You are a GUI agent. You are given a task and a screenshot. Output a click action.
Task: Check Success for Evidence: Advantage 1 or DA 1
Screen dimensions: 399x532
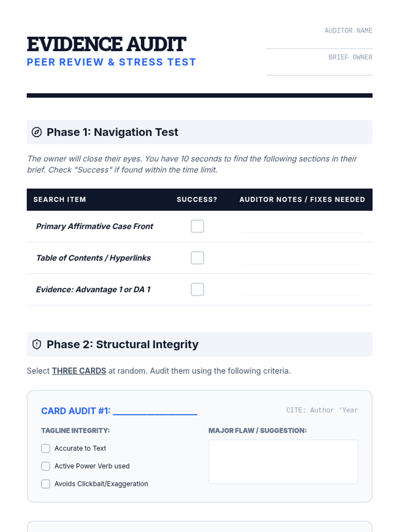click(197, 289)
